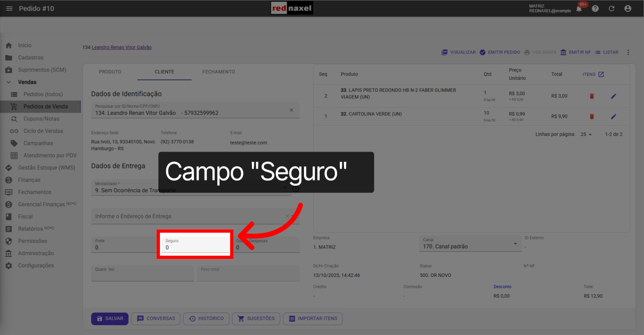Switch to the PRODUTO tab
The width and height of the screenshot is (644, 335).
click(x=110, y=72)
